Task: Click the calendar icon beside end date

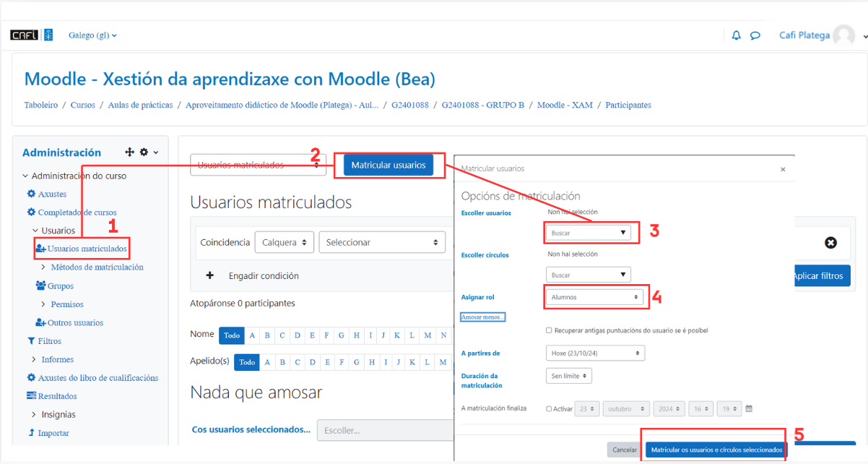Action: coord(749,408)
